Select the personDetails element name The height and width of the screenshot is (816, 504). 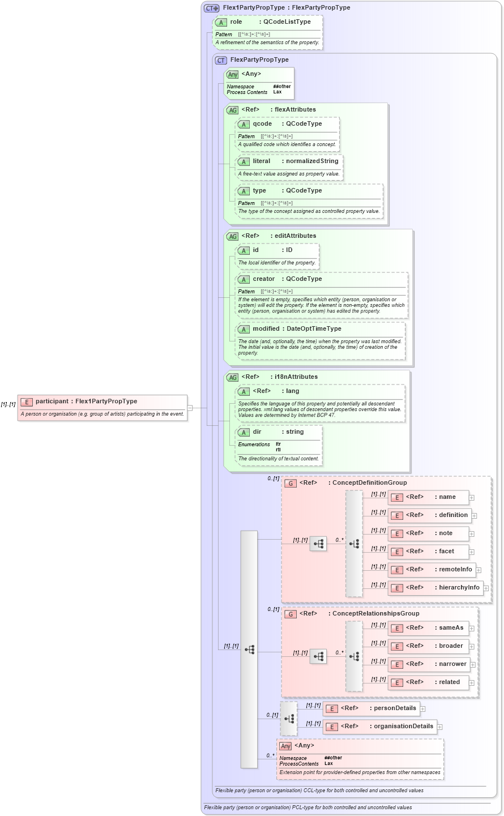(395, 708)
